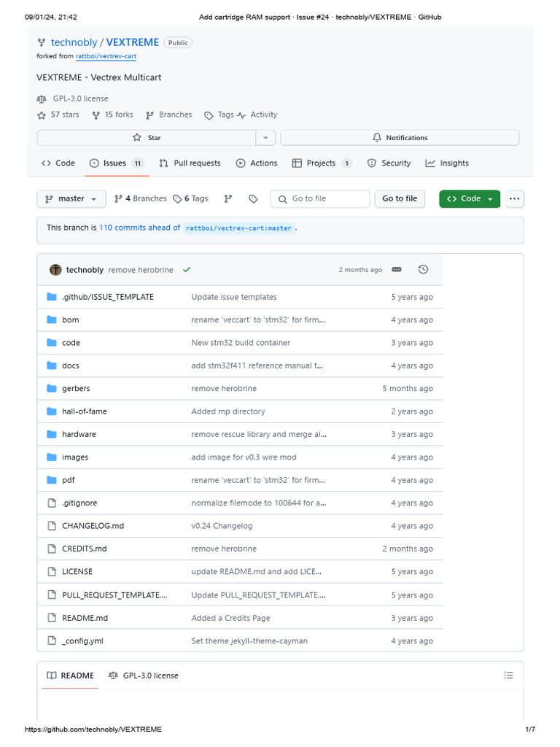Switch to the Code tab
560x747 pixels.
point(58,163)
